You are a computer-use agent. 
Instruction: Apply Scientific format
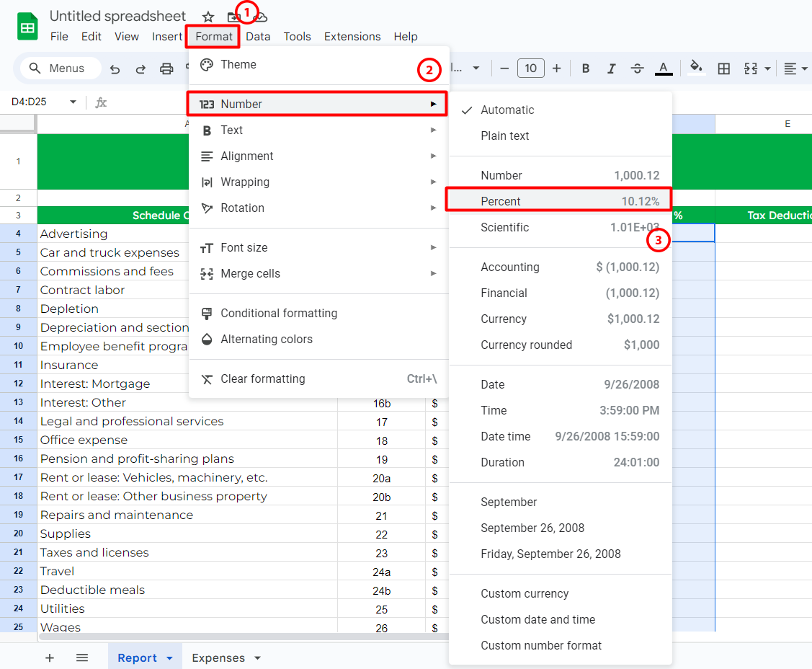(x=561, y=228)
